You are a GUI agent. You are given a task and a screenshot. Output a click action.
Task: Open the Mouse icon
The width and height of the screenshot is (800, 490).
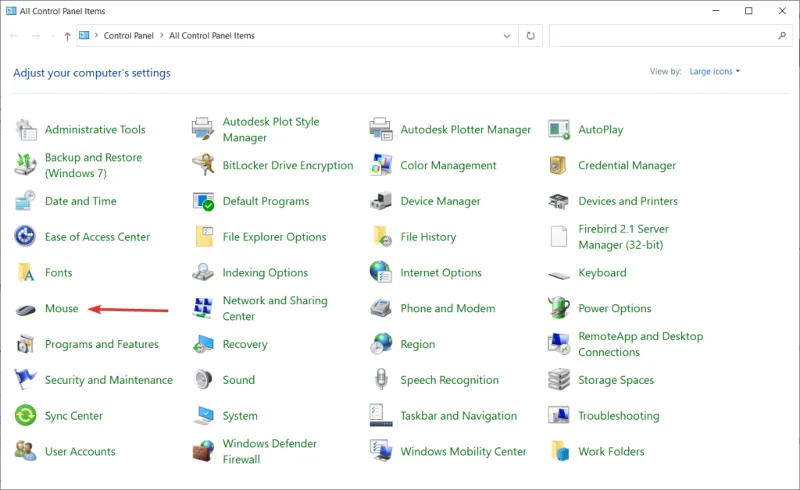(x=26, y=309)
